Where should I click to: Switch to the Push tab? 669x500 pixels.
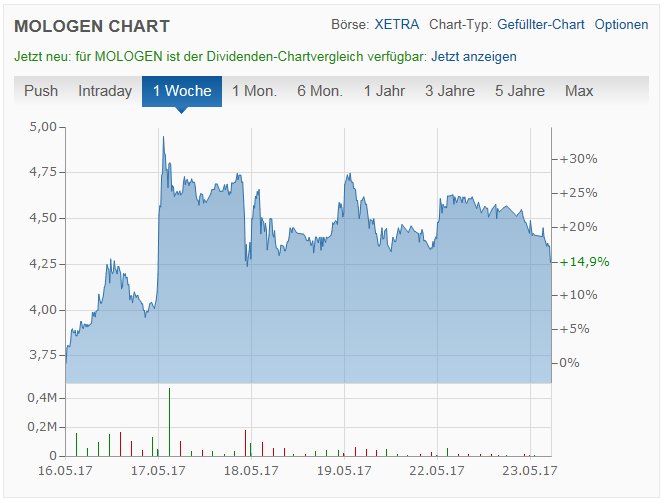click(41, 91)
